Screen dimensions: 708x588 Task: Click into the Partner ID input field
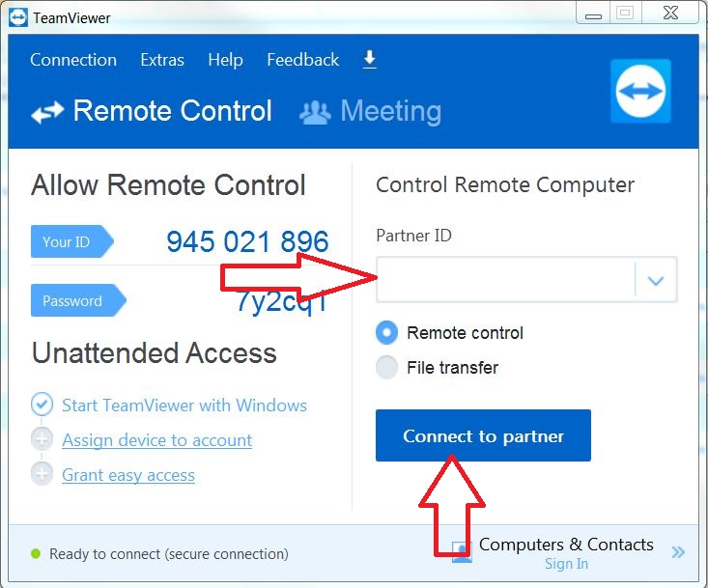click(x=506, y=280)
